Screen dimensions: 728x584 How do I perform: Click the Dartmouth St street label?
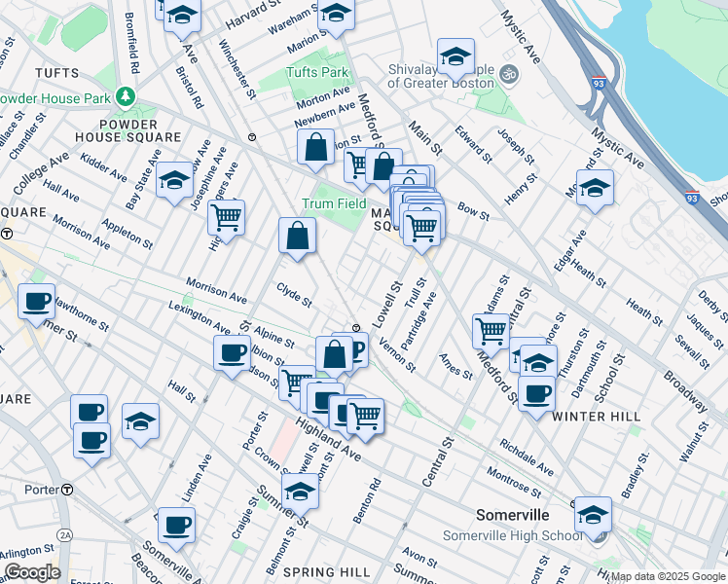click(x=589, y=370)
